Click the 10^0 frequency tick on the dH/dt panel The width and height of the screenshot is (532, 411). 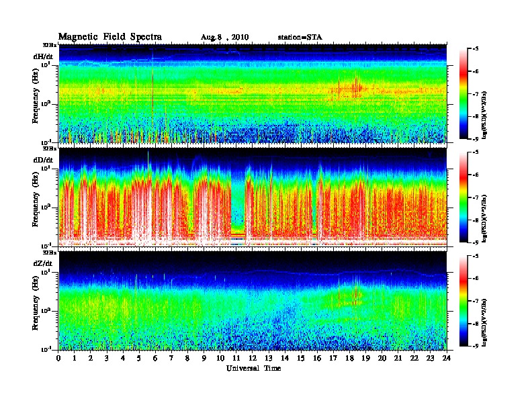46,103
